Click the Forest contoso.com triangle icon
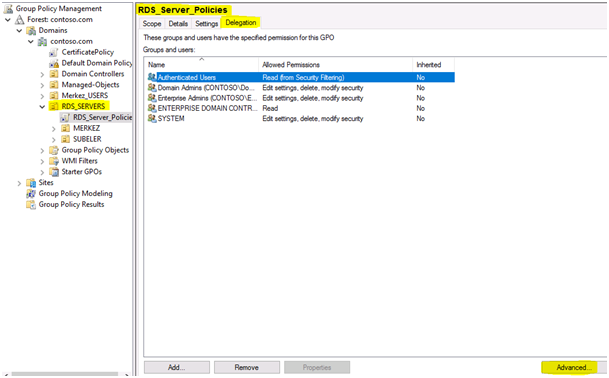Image resolution: width=609 pixels, height=378 pixels. pos(20,19)
